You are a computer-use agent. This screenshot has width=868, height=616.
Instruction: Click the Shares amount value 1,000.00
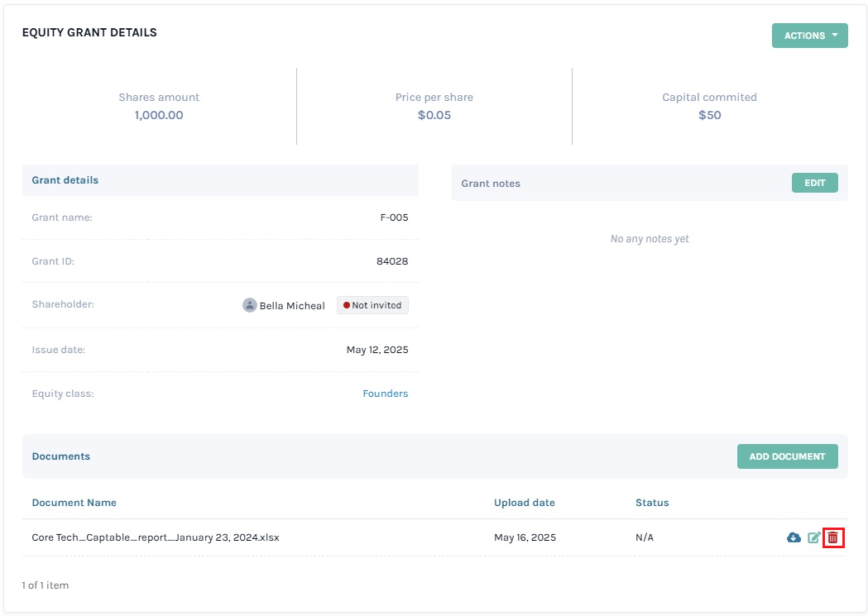tap(159, 115)
